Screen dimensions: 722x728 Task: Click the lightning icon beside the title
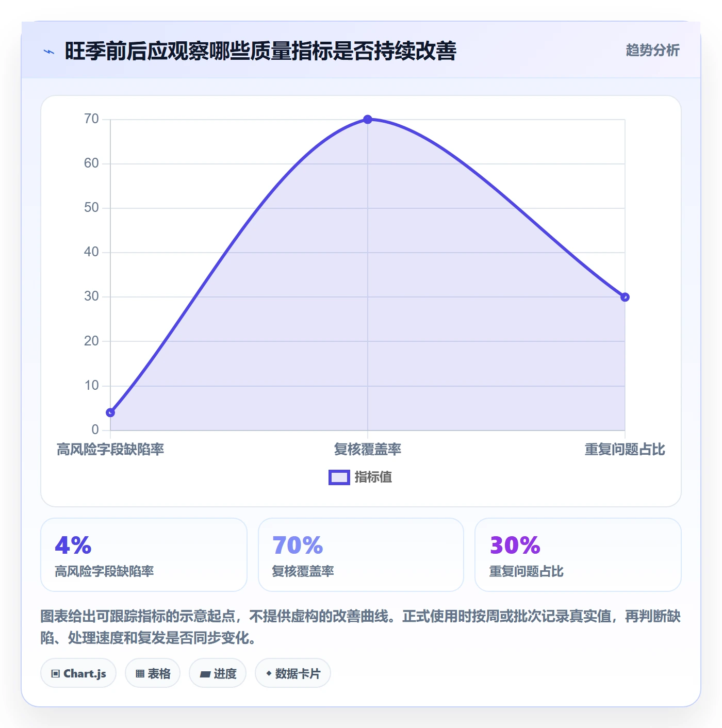point(49,52)
